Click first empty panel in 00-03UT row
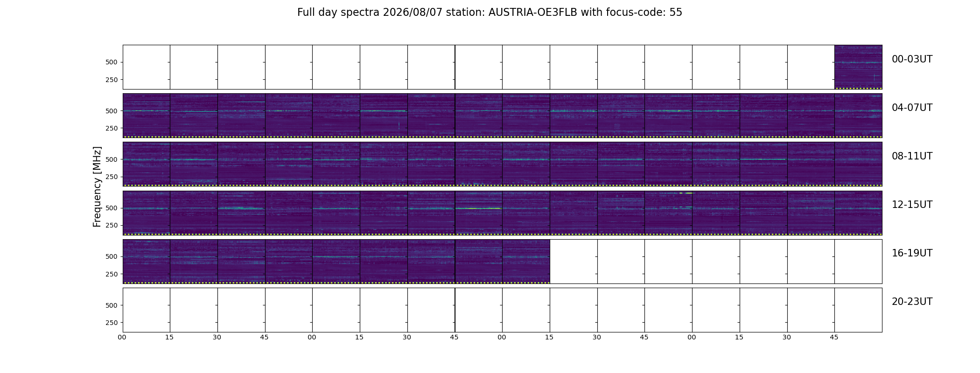Viewport: 980px width, 373px height. coord(147,67)
